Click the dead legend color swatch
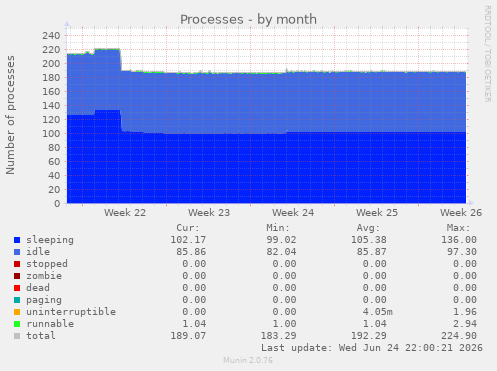This screenshot has height=371, width=497. coord(17,288)
